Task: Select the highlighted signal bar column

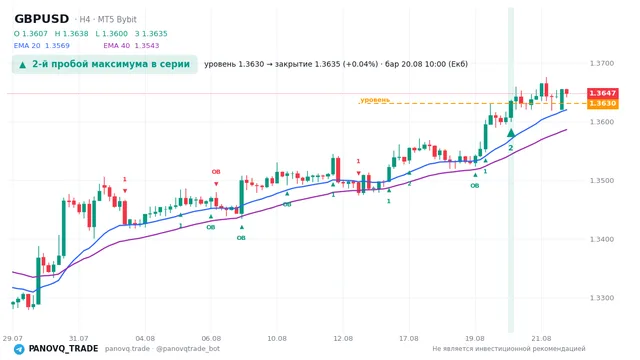Action: [511, 170]
